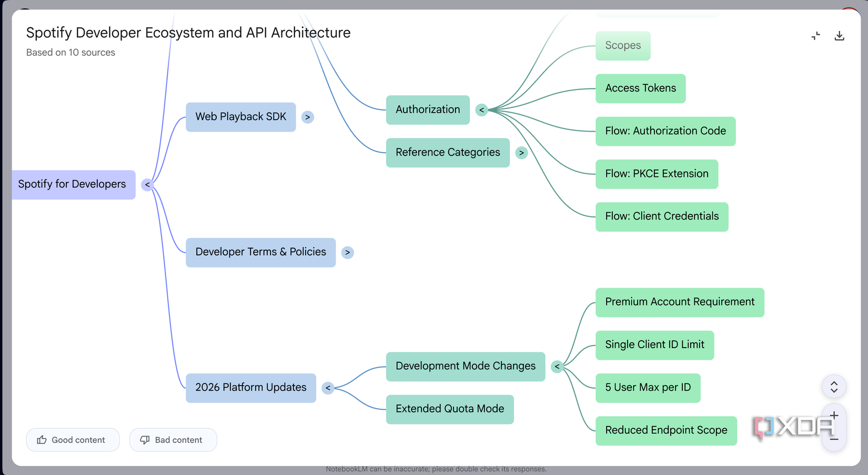Image resolution: width=868 pixels, height=475 pixels.
Task: Click the zoom in plus icon
Action: [834, 415]
